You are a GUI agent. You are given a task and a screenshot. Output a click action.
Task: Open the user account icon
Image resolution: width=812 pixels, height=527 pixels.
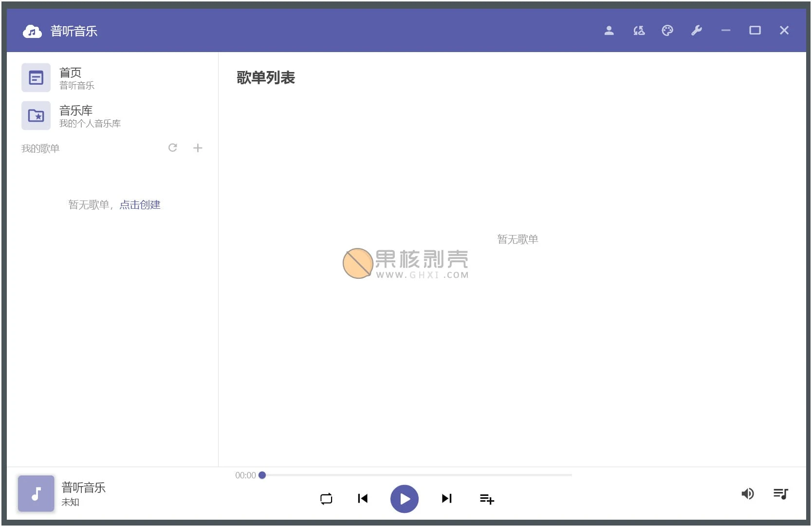click(609, 31)
